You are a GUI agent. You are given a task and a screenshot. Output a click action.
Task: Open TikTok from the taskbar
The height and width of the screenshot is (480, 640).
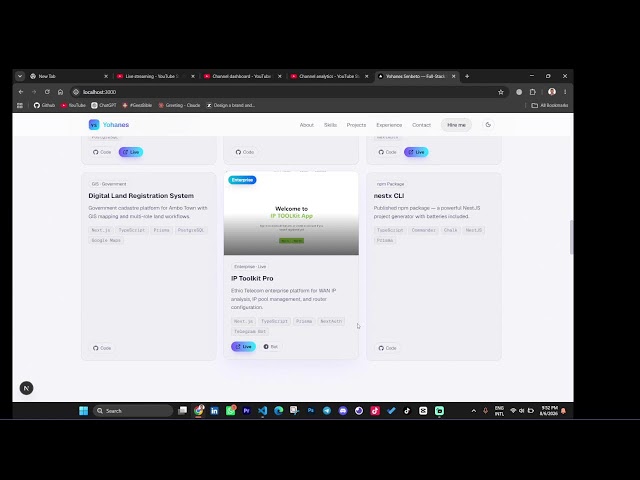[x=407, y=411]
